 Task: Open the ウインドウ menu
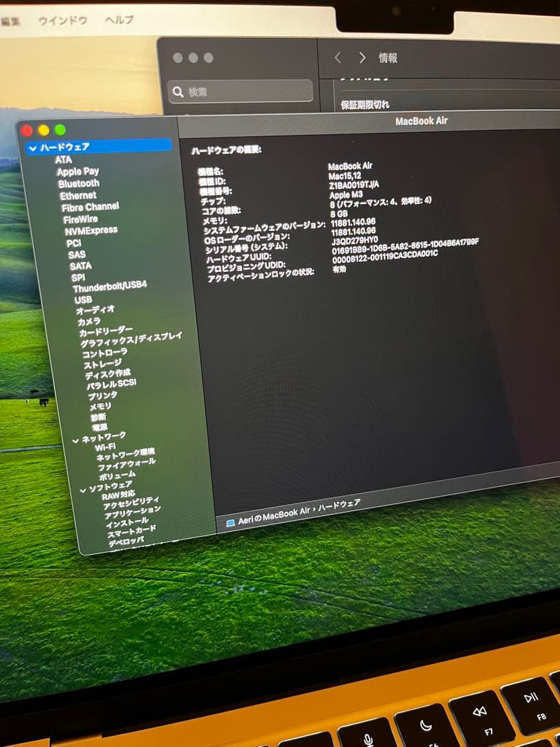coord(63,21)
